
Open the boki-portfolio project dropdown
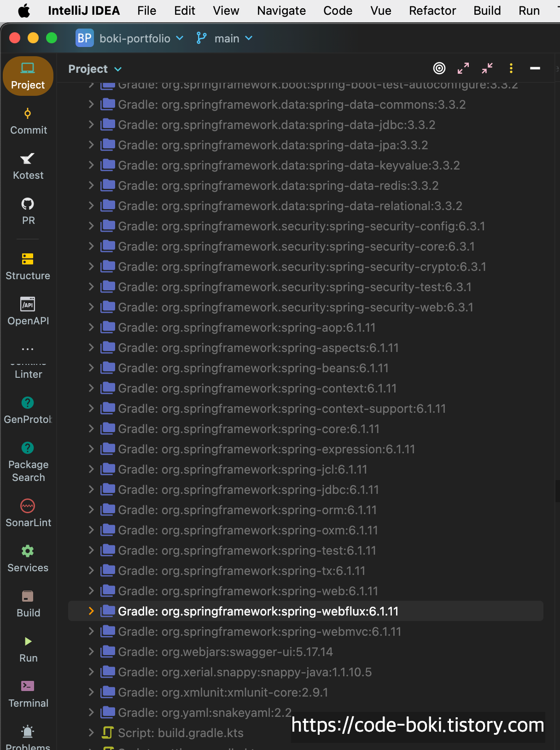click(141, 38)
